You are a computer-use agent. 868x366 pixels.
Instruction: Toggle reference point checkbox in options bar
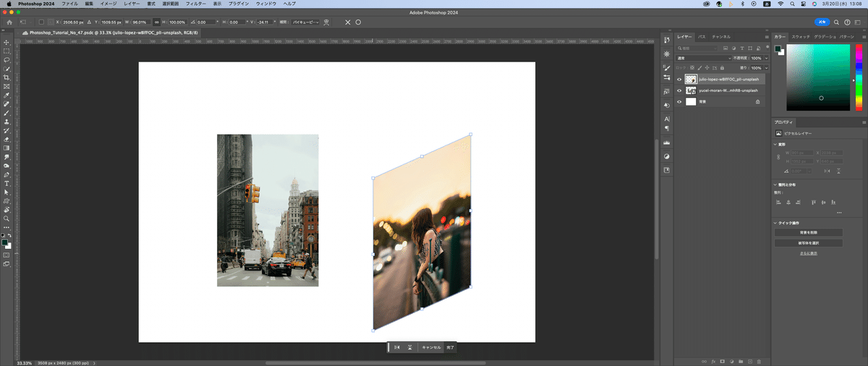[x=41, y=22]
